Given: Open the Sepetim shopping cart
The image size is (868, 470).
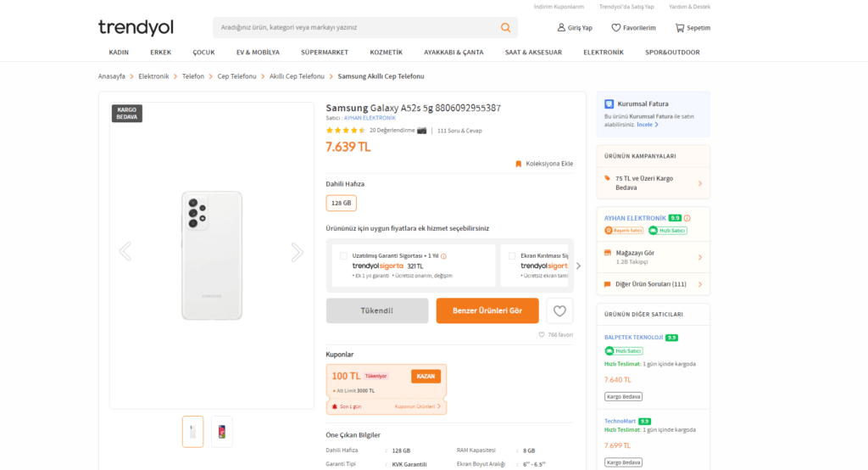Looking at the screenshot, I should 680,28.
